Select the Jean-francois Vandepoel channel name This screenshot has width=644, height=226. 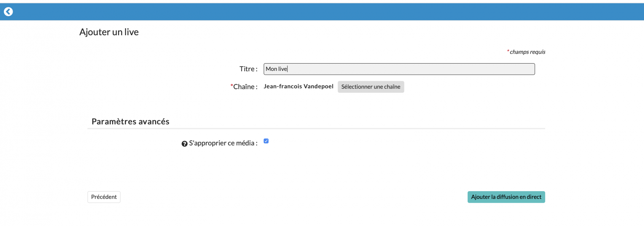[298, 87]
